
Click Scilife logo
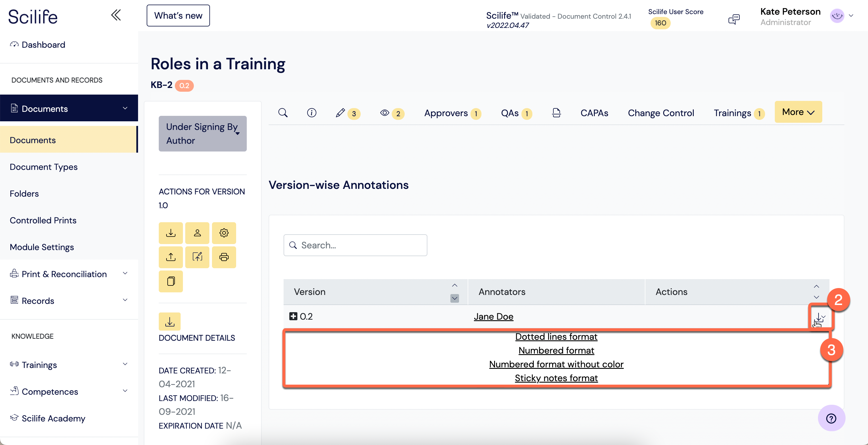point(33,16)
